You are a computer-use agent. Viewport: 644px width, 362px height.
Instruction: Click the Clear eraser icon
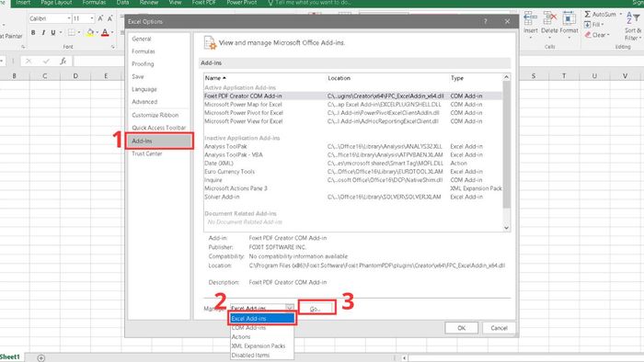point(588,35)
